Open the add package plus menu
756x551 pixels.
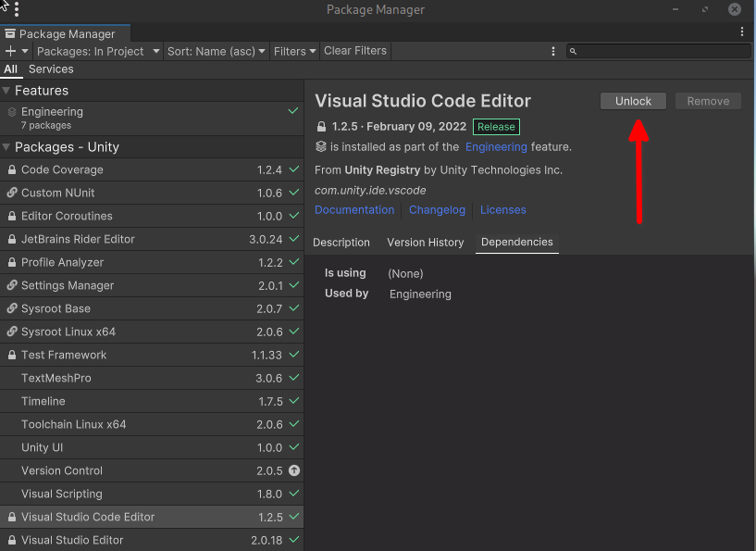pos(9,51)
